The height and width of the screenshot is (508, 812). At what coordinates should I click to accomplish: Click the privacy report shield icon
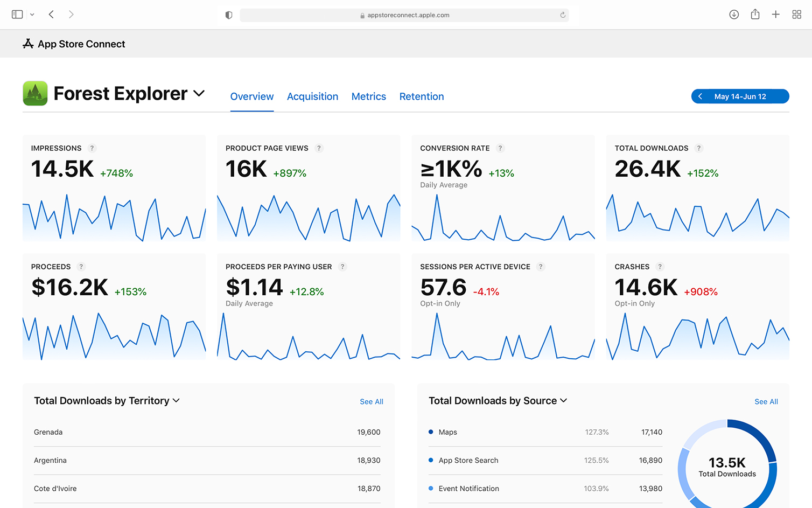point(228,15)
